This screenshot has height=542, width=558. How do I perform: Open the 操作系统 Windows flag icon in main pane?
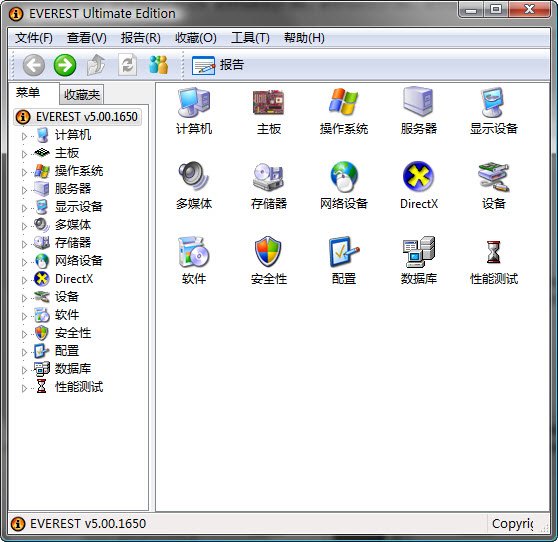coord(343,102)
